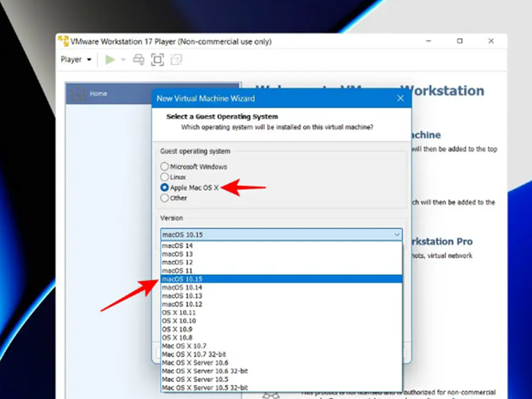Select the Linux radio button

(x=165, y=177)
